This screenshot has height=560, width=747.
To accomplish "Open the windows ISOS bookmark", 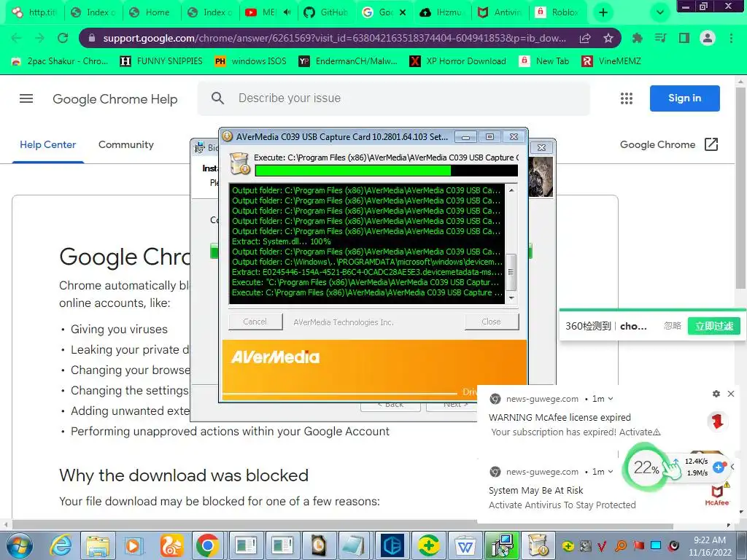I will coord(251,61).
